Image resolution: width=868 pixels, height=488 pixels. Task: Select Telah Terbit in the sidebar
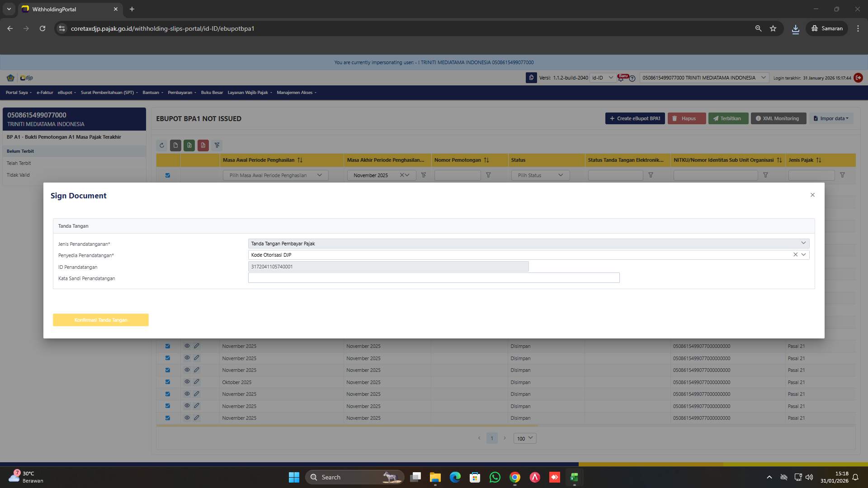pos(19,163)
